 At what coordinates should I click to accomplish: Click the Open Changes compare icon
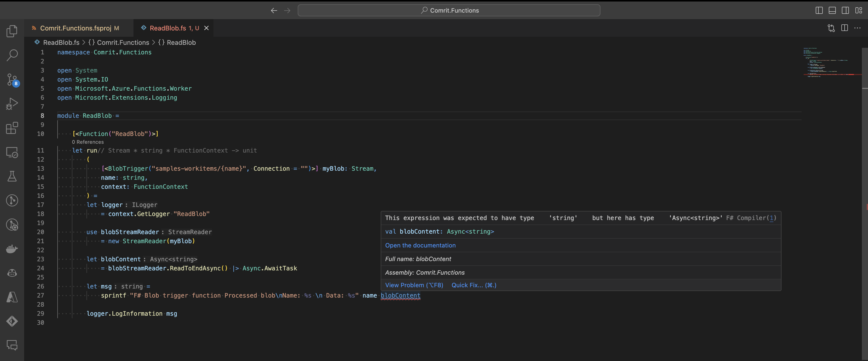(x=831, y=28)
